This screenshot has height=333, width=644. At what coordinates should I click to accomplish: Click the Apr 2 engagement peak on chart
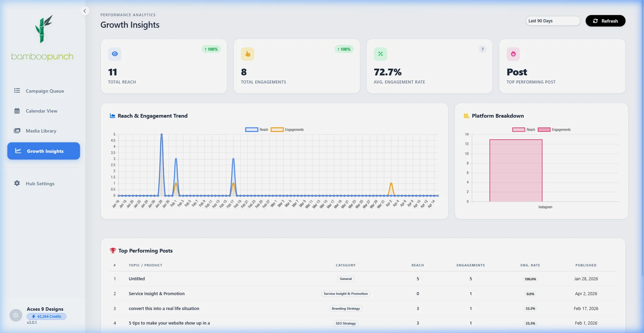391,183
